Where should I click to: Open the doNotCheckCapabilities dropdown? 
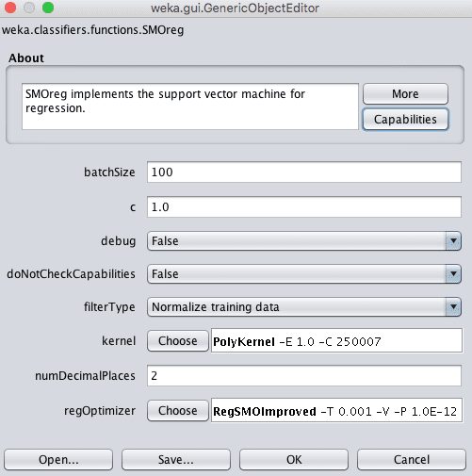(x=304, y=274)
